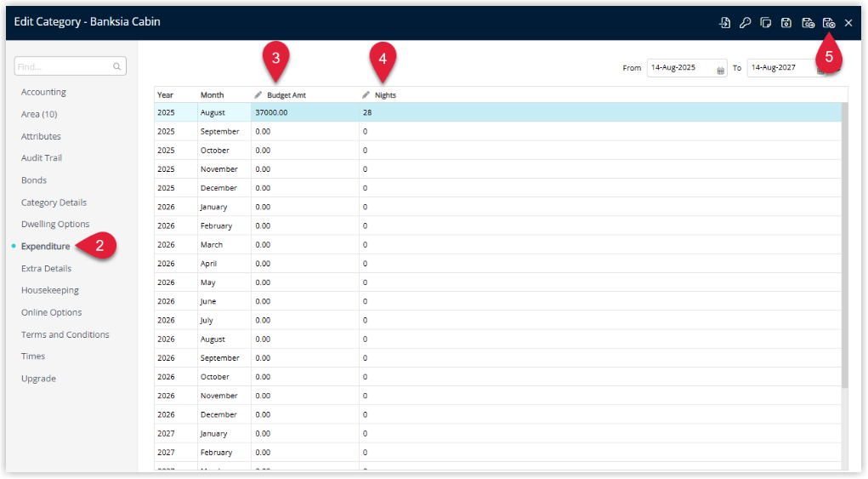868x479 pixels.
Task: Select the January 2027 month cell
Action: [x=224, y=433]
